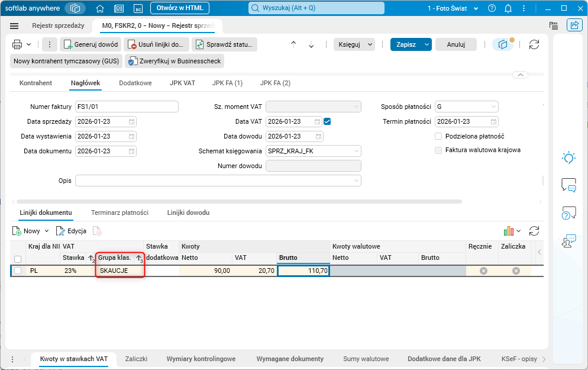Image resolution: width=588 pixels, height=370 pixels.
Task: Open the hamburger navigation menu
Action: (x=14, y=26)
